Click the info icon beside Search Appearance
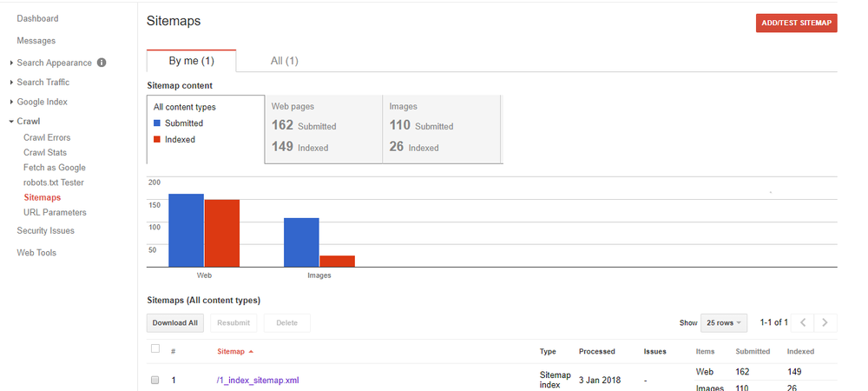 tap(102, 63)
